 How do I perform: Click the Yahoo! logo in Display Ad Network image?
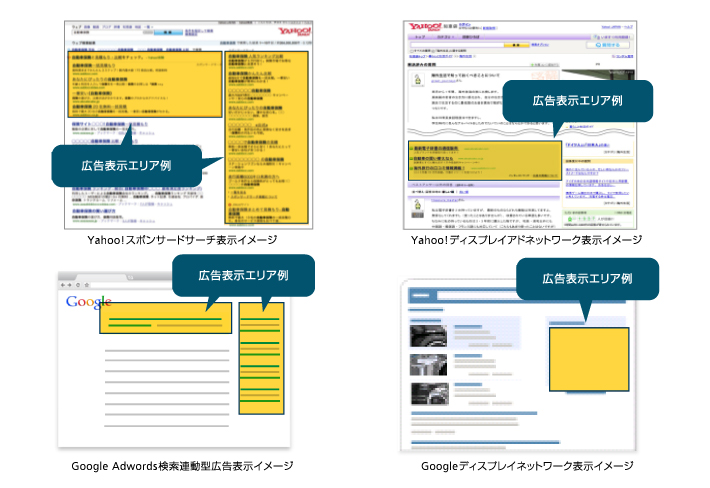pyautogui.click(x=425, y=27)
